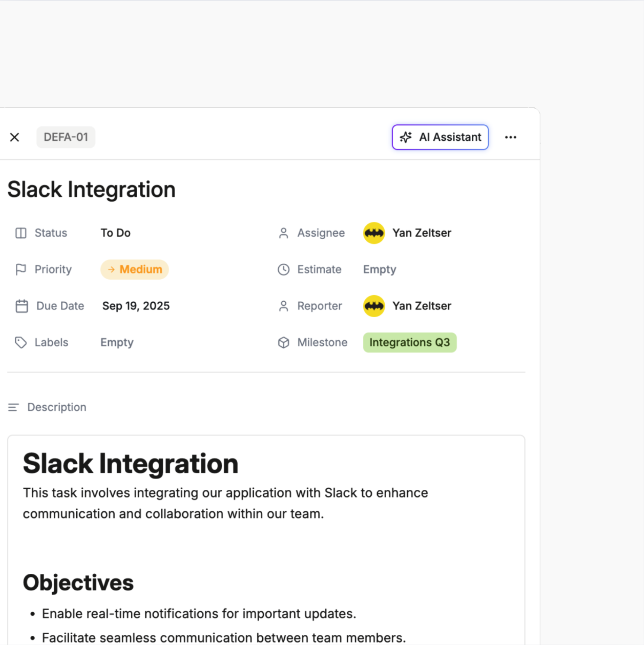Click the reporter's Batman avatar
This screenshot has height=645, width=644.
pyautogui.click(x=374, y=306)
